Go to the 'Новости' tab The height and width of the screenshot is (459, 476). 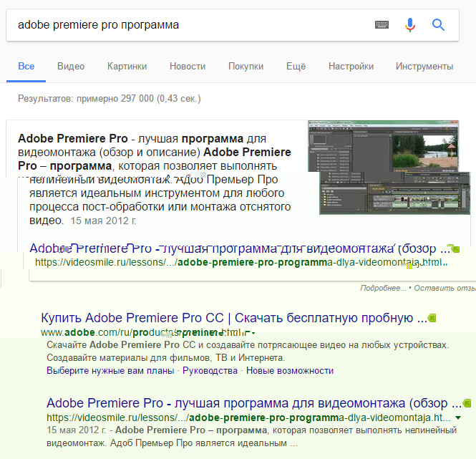click(188, 66)
